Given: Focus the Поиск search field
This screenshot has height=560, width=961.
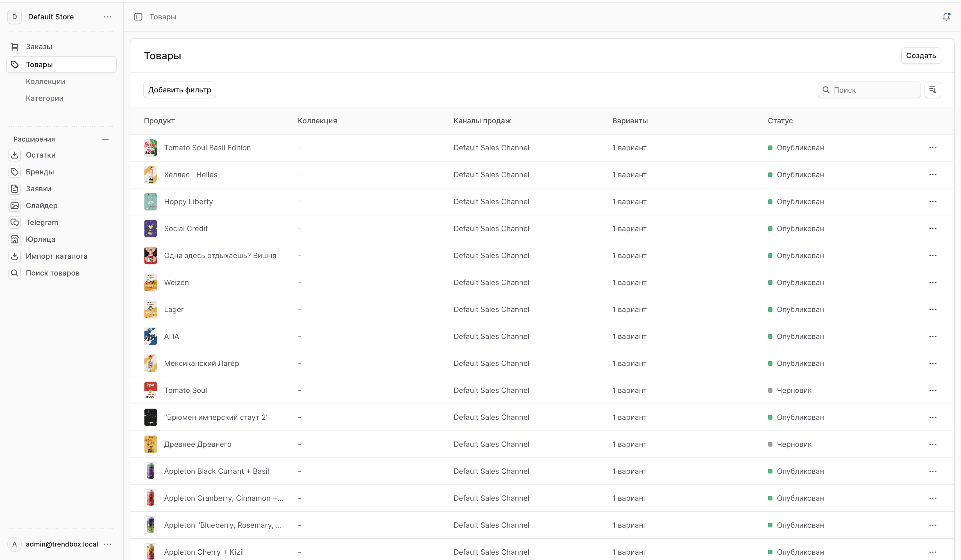Looking at the screenshot, I should 869,90.
